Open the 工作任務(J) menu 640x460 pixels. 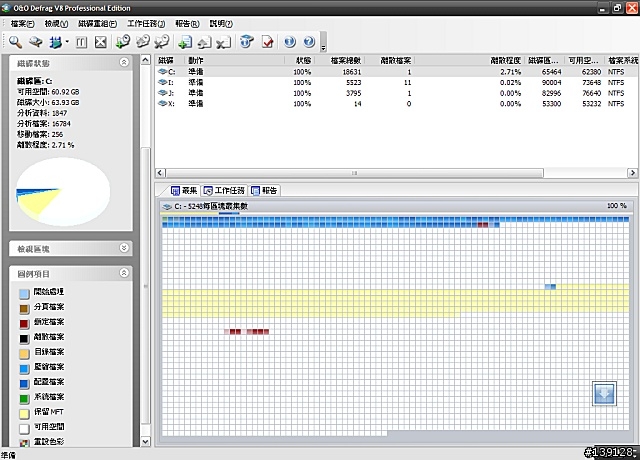[x=146, y=24]
